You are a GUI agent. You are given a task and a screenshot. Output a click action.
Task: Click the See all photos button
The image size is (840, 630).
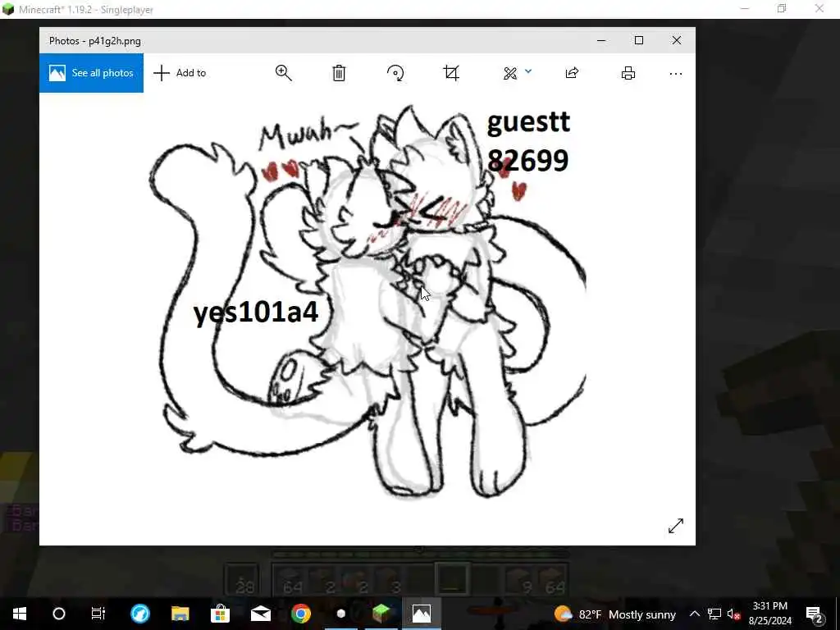tap(91, 73)
